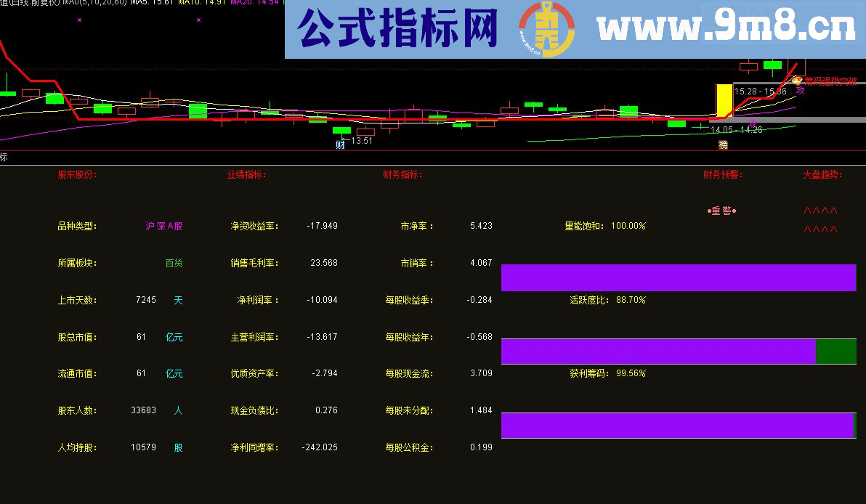Switch to the 标 tab on the left edge
866x504 pixels.
(3, 158)
